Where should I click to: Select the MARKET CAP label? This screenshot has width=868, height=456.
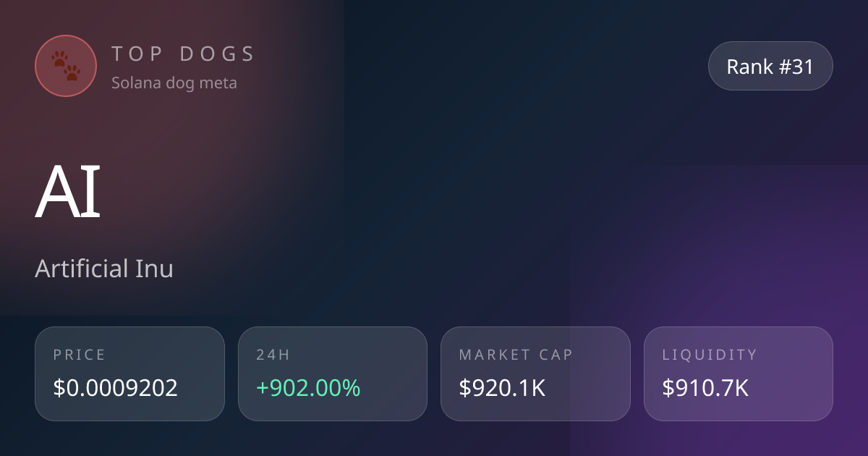click(516, 355)
